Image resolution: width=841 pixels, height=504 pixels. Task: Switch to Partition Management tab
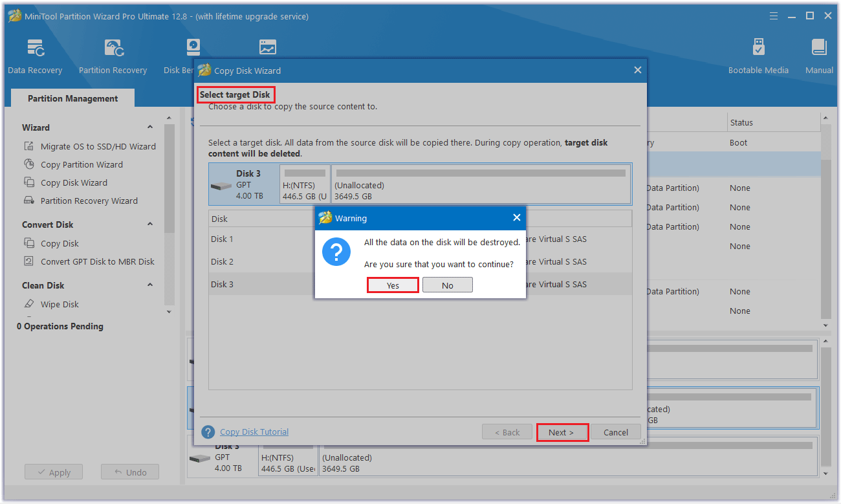(x=72, y=98)
